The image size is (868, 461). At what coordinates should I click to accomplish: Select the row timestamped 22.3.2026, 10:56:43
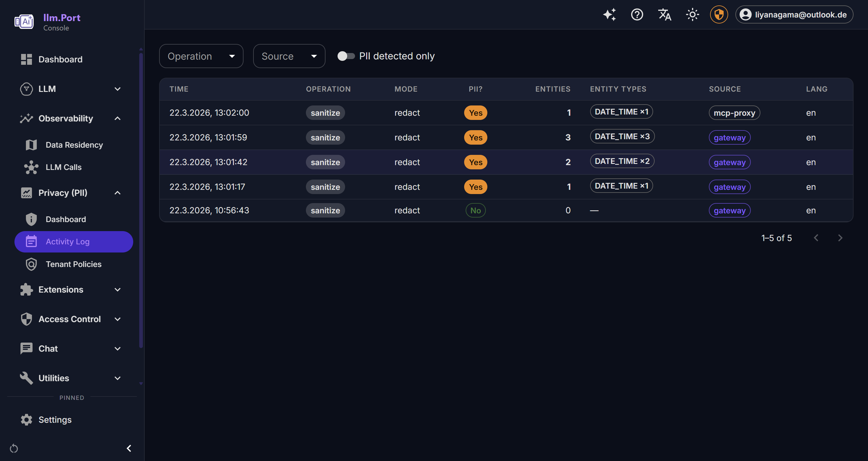(506, 210)
